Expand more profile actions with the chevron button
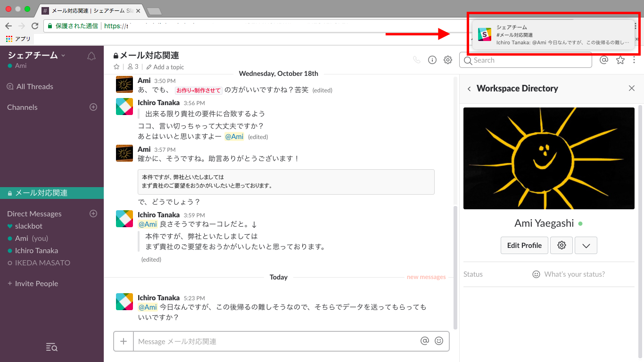The image size is (644, 362). click(x=586, y=245)
